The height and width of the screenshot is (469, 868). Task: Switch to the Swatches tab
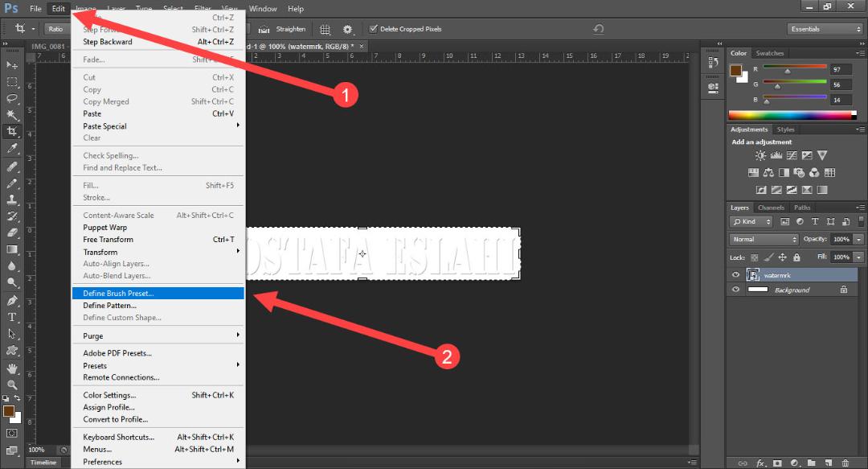[769, 53]
